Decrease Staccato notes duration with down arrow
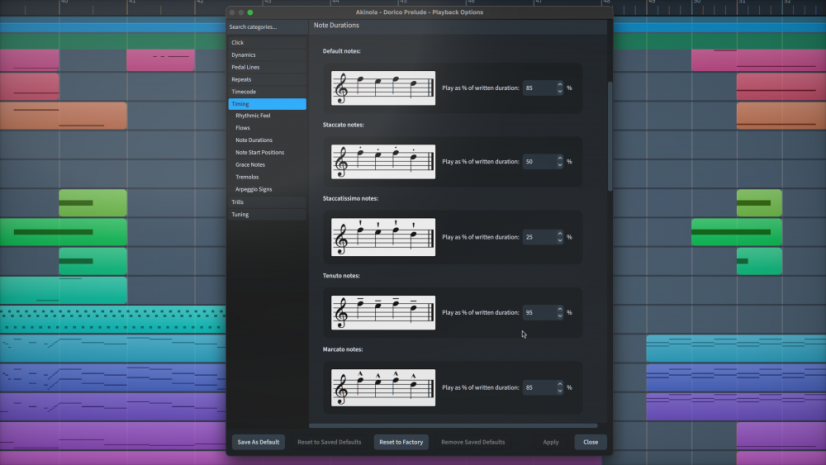The height and width of the screenshot is (465, 826). [x=559, y=165]
